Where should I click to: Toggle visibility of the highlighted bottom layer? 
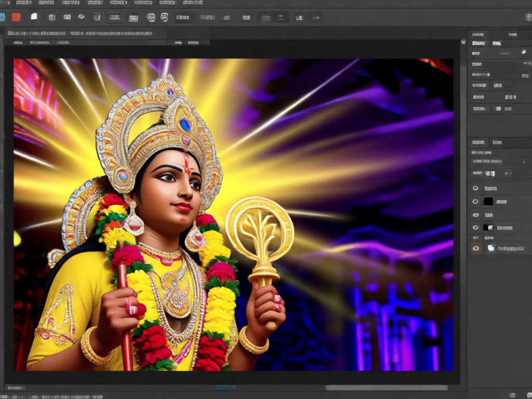476,248
